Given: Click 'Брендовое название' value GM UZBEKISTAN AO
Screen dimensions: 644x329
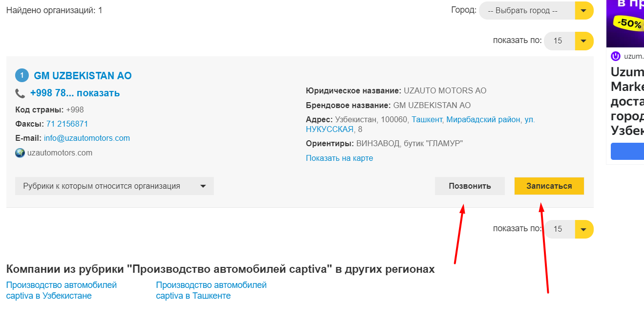Looking at the screenshot, I should 432,105.
